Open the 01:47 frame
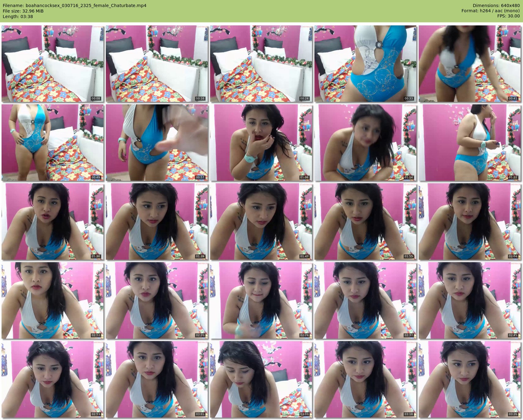The height and width of the screenshot is (420, 523). [261, 221]
